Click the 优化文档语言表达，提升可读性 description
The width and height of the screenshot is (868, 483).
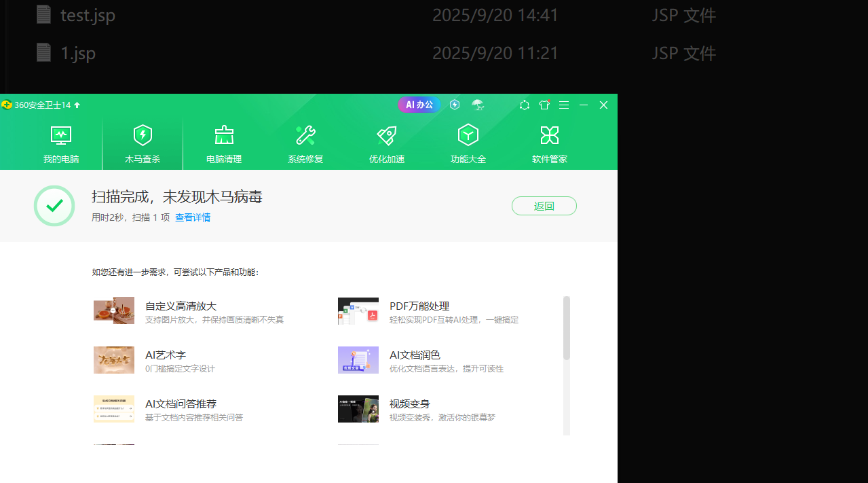pyautogui.click(x=447, y=369)
